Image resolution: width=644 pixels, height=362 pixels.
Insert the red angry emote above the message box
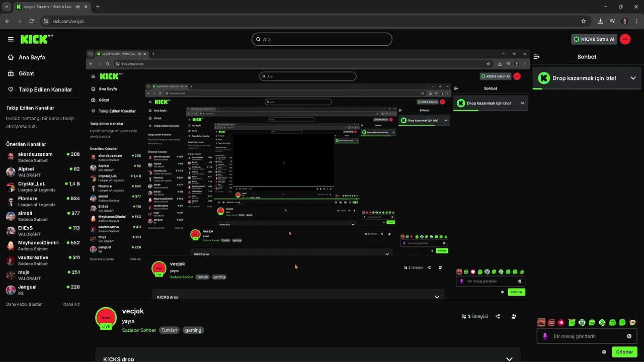click(x=551, y=322)
